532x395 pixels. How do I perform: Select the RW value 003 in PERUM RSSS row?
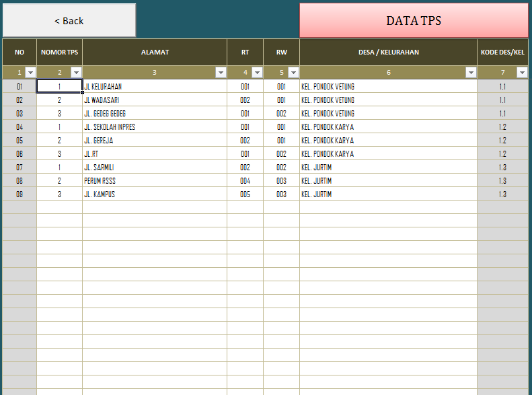(281, 180)
